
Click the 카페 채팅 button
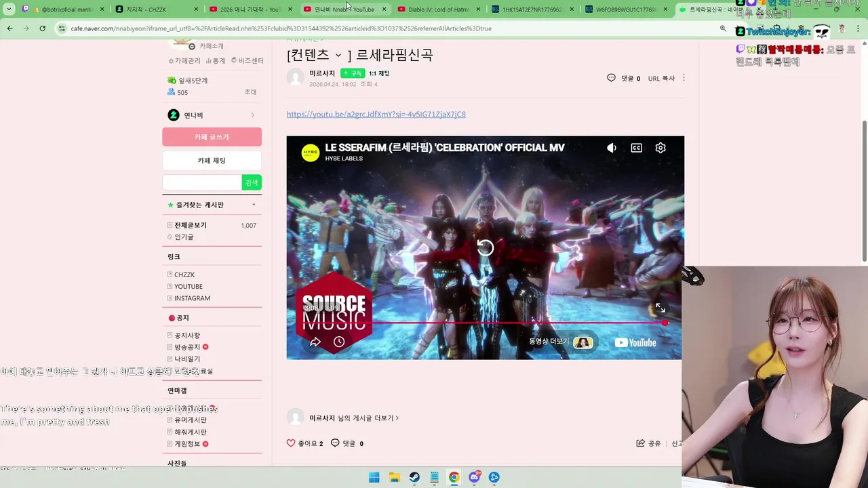pos(212,161)
